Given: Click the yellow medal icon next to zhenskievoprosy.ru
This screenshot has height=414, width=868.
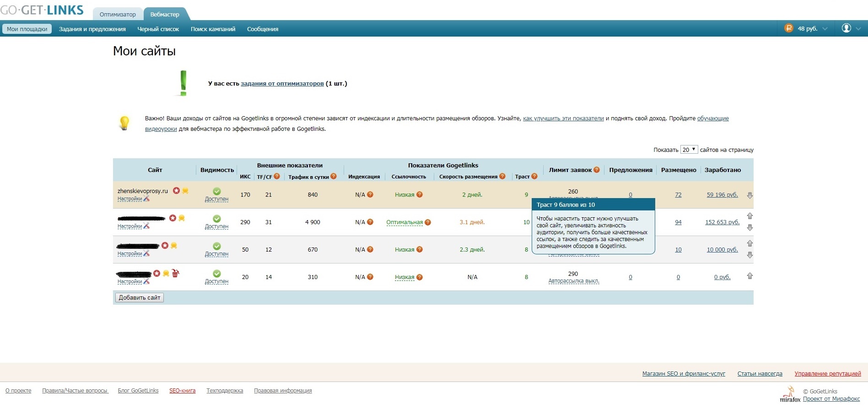Looking at the screenshot, I should (185, 191).
